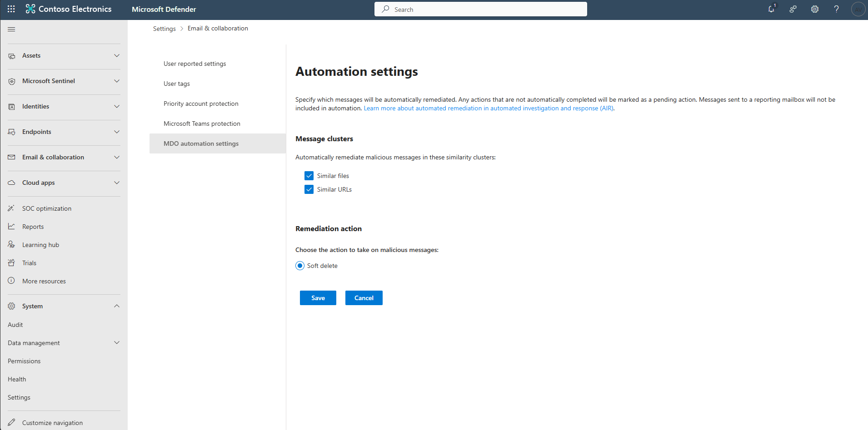
Task: Collapse the navigation hamburger menu
Action: 11,29
